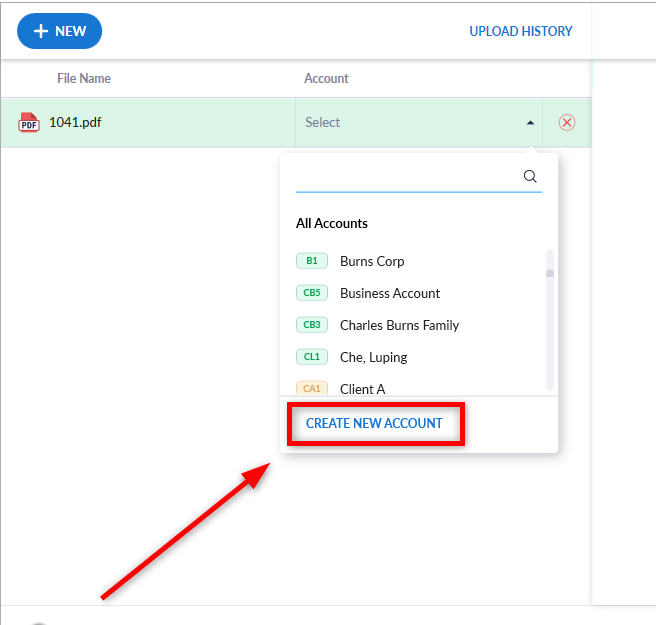
Task: Click the orange CA1 account badge
Action: (312, 388)
